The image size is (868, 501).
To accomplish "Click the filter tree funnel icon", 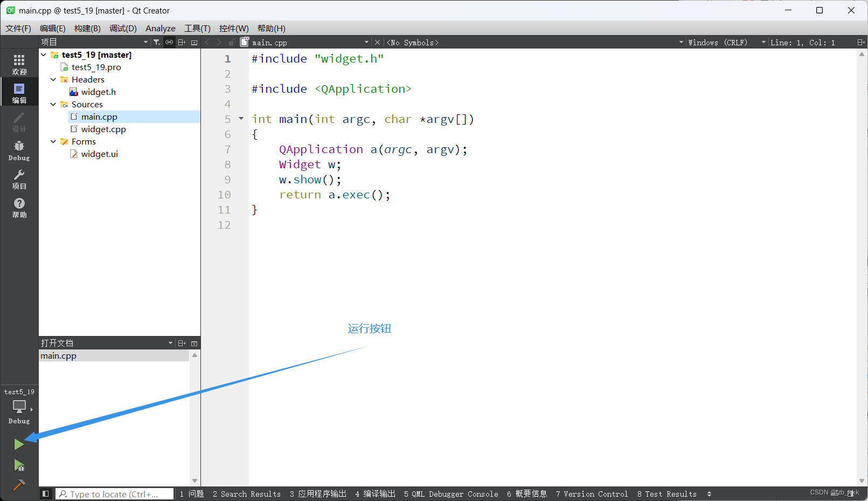I will [157, 42].
